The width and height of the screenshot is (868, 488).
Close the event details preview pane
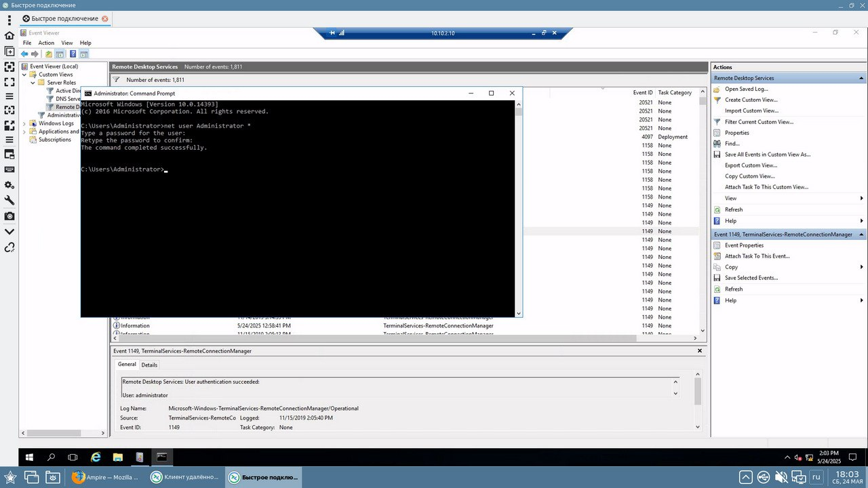point(701,350)
